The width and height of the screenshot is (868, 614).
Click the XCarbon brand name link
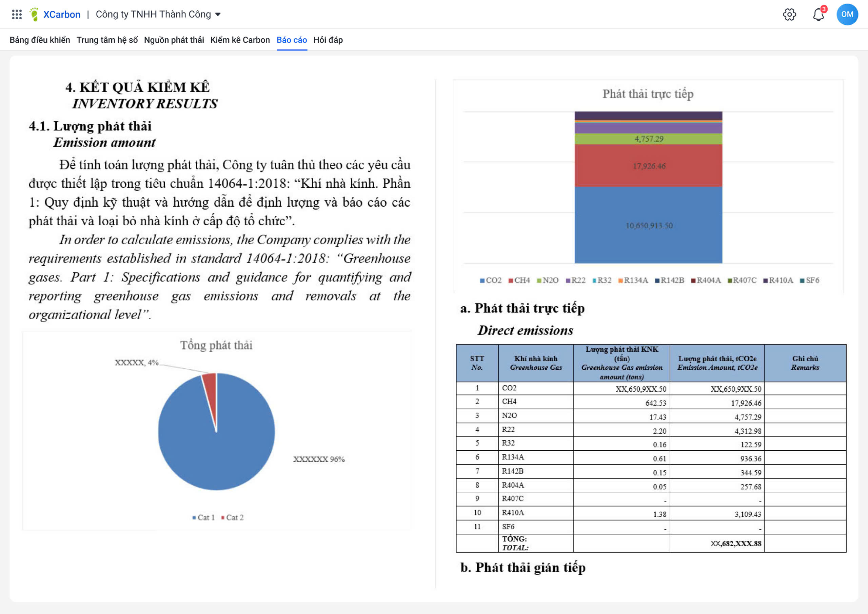point(62,14)
